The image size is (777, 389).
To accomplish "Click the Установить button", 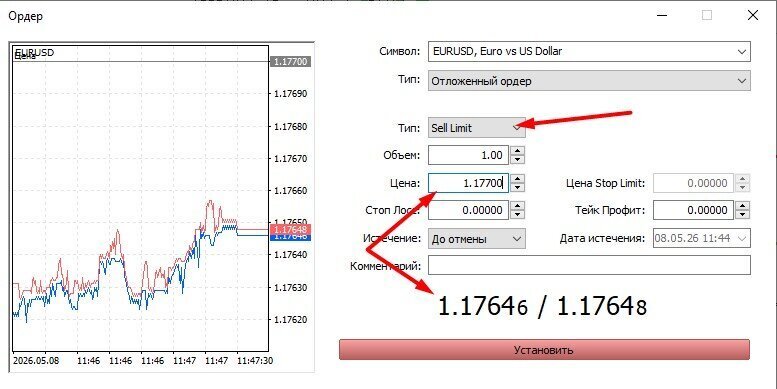I will pyautogui.click(x=544, y=350).
